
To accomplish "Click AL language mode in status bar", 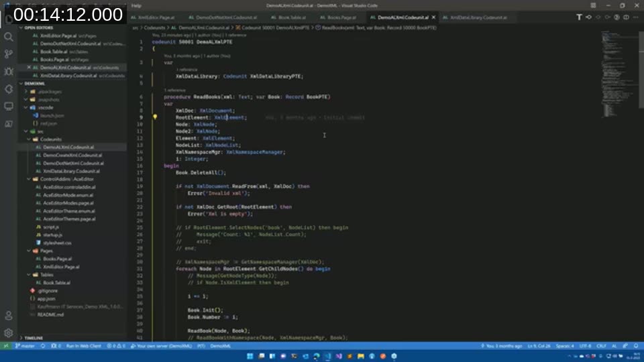I will (x=614, y=346).
